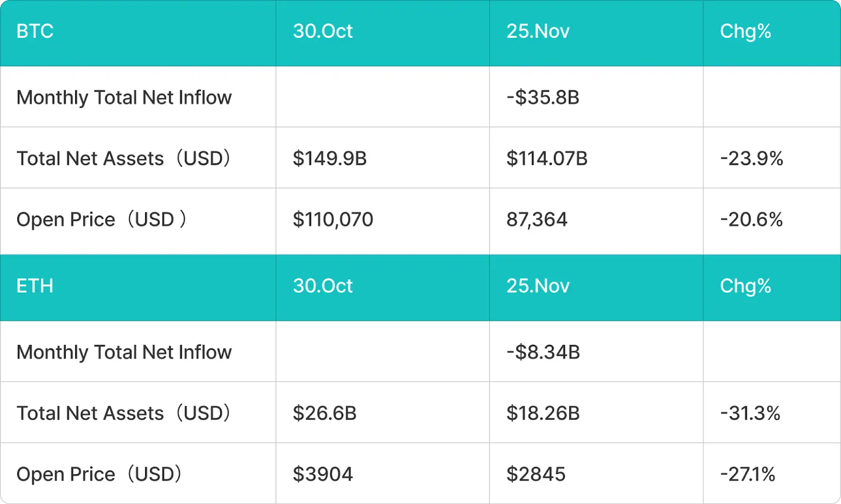This screenshot has width=841, height=504.
Task: Select the Chg% header in BTC row
Action: (x=745, y=32)
